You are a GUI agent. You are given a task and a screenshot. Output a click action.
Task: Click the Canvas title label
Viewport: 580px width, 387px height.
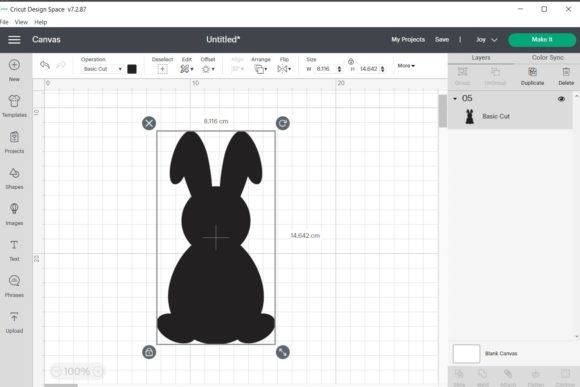46,40
